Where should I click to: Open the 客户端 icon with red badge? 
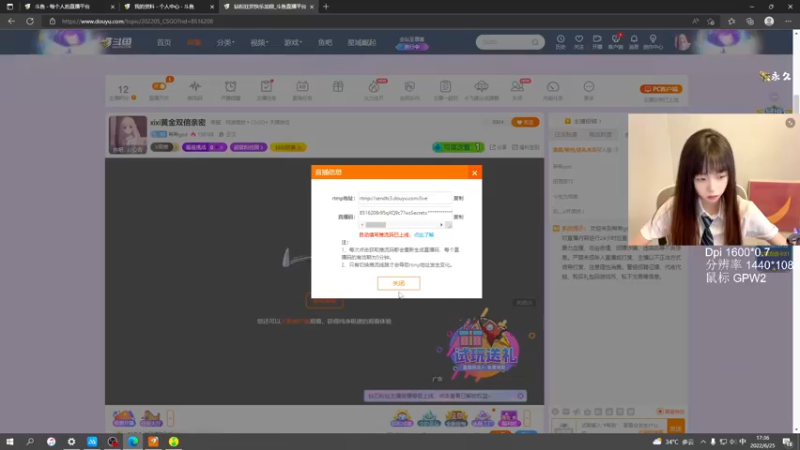[x=615, y=42]
